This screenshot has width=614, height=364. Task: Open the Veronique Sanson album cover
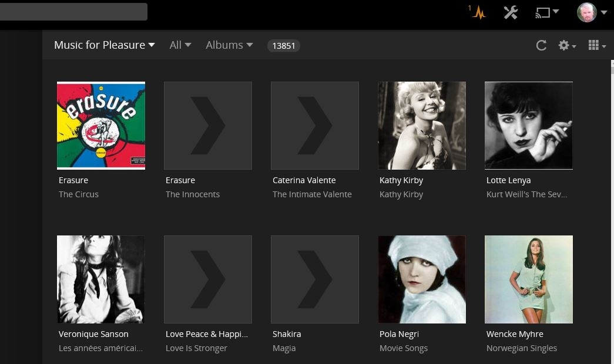tap(101, 279)
